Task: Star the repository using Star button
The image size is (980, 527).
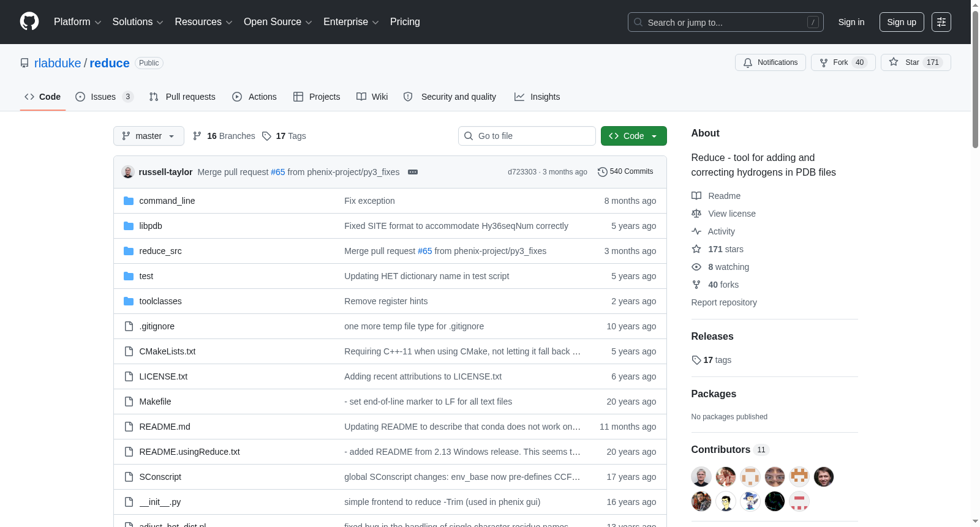Action: pos(916,62)
